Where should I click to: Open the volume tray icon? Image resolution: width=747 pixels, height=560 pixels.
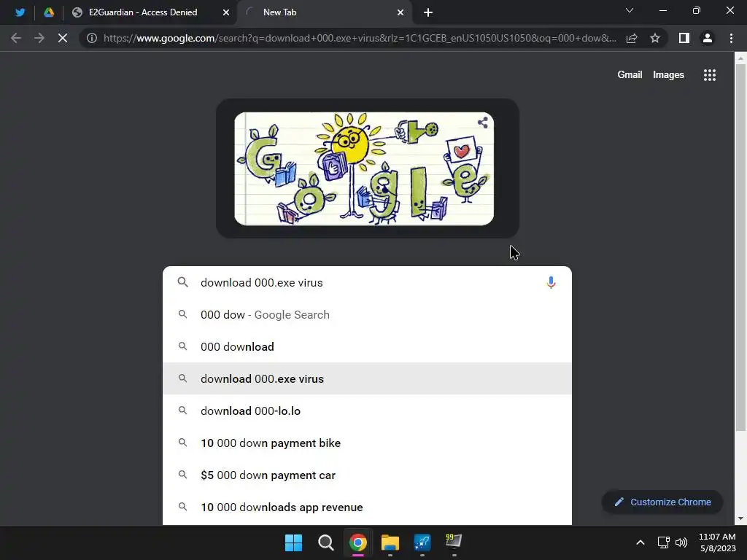(681, 542)
